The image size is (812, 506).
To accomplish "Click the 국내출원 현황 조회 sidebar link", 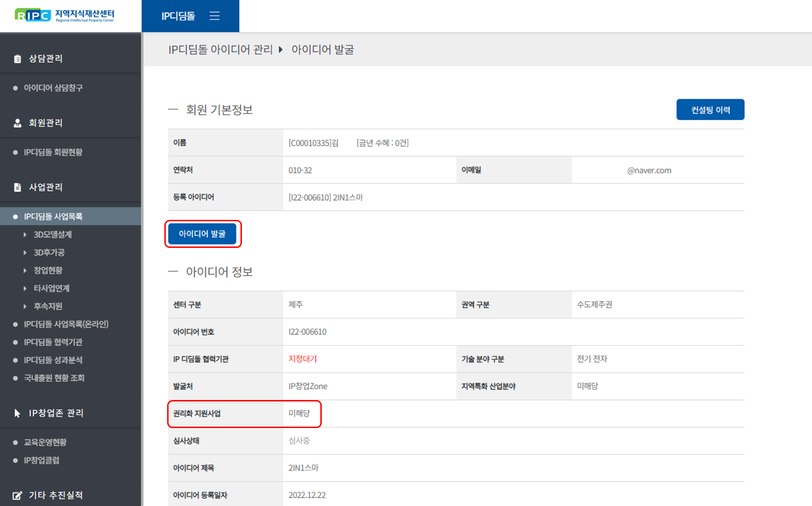I will point(54,378).
